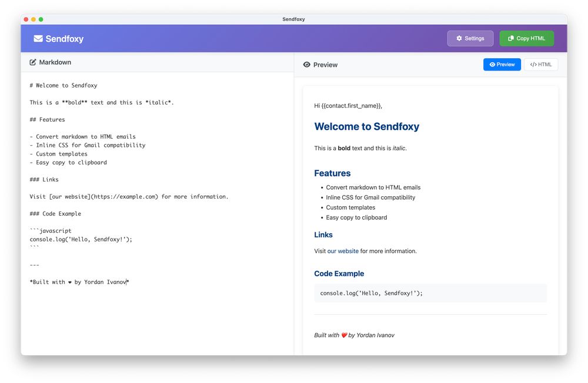This screenshot has height=383, width=588.
Task: Click 'Easy copy to clipboard' bullet in preview
Action: (x=357, y=217)
